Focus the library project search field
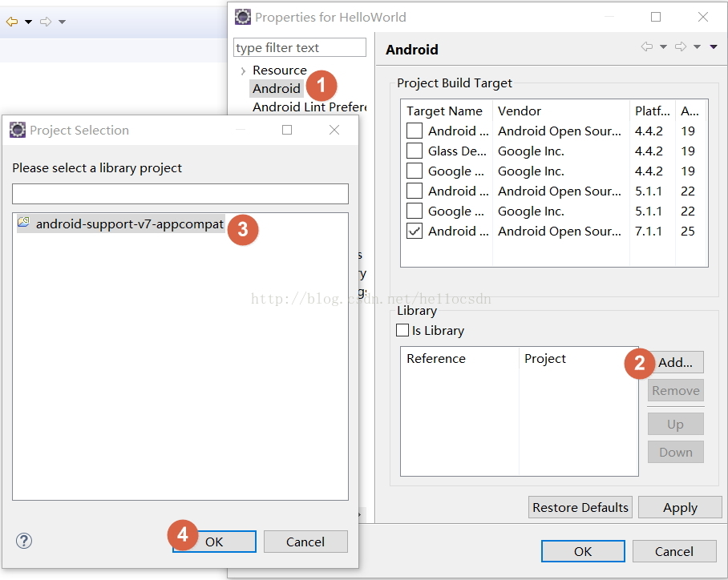 click(180, 194)
